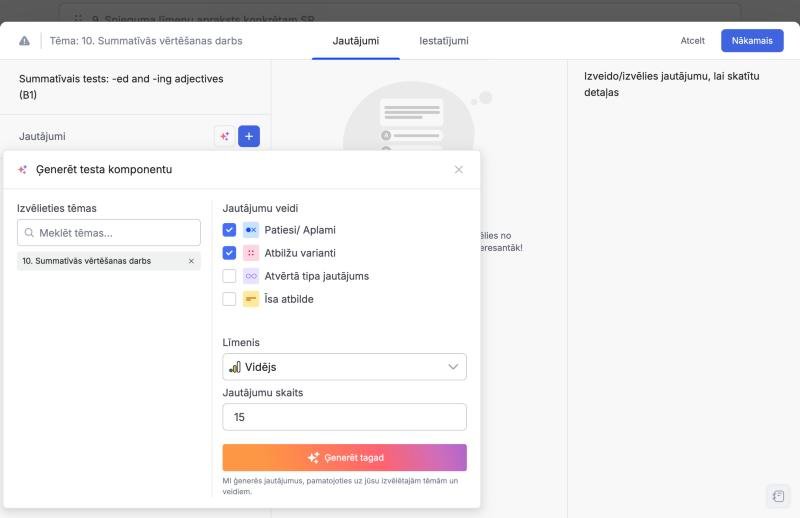This screenshot has width=800, height=518.
Task: Click the Atbilžu varianti type icon
Action: (251, 253)
